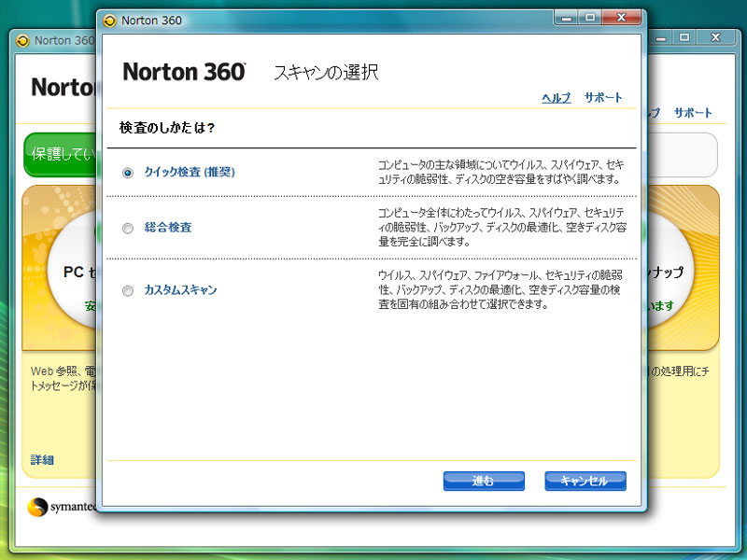Viewport: 747px width, 560px height.
Task: Click the スキャンの選択 heading text
Action: 326,73
